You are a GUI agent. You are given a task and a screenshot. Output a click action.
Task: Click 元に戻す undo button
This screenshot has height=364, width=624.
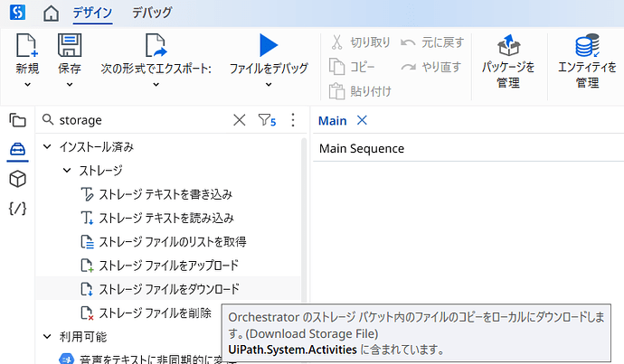click(x=432, y=42)
